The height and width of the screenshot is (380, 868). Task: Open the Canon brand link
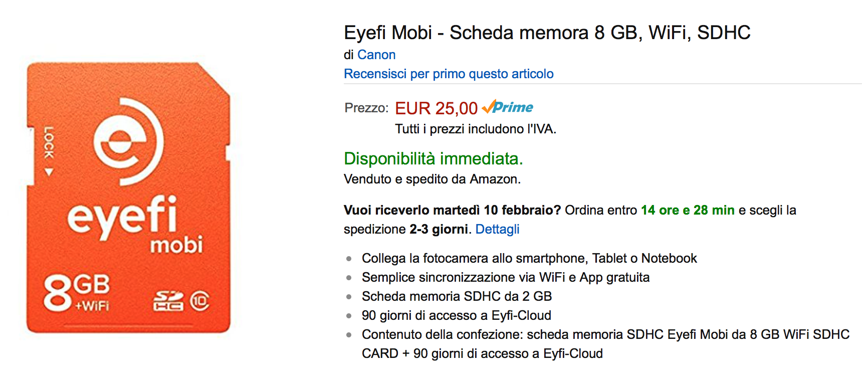376,55
